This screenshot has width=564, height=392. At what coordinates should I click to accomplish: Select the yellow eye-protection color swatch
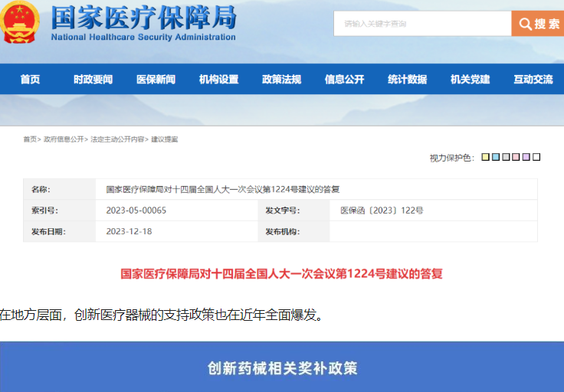coord(485,157)
